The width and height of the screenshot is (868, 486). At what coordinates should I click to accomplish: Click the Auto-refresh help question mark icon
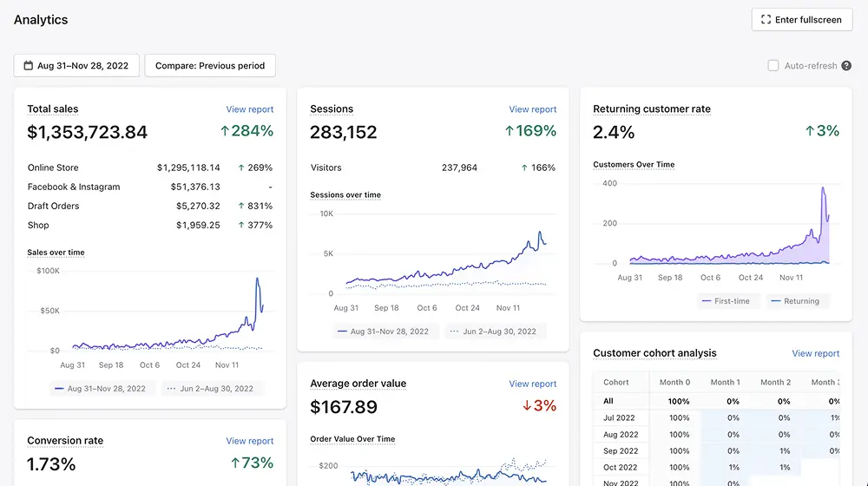coord(846,65)
